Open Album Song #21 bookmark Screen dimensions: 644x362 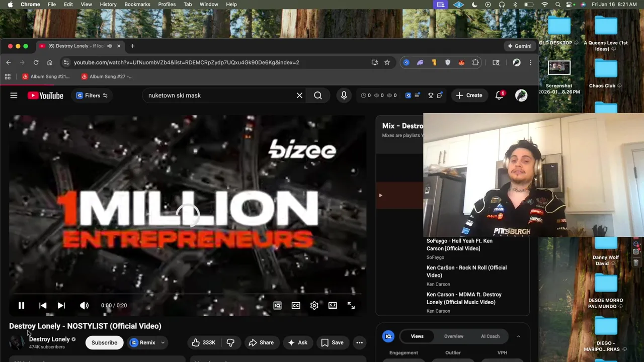pos(46,76)
